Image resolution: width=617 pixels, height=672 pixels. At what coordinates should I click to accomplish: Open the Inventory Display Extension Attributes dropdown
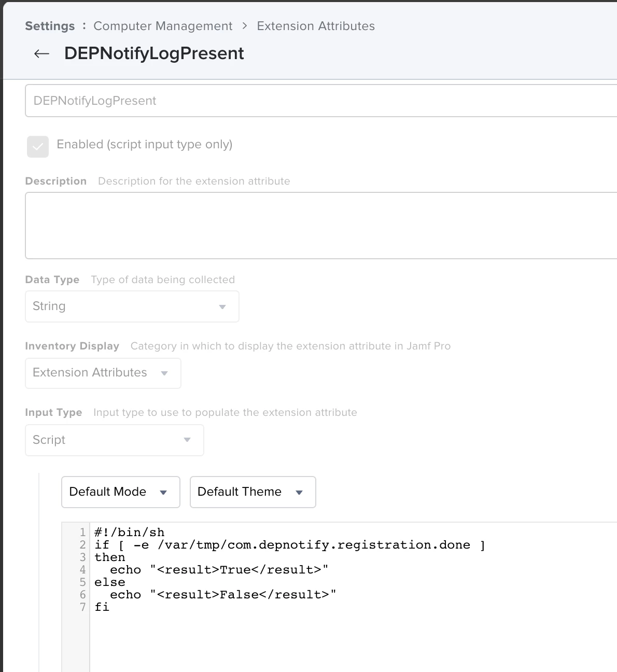(x=103, y=373)
